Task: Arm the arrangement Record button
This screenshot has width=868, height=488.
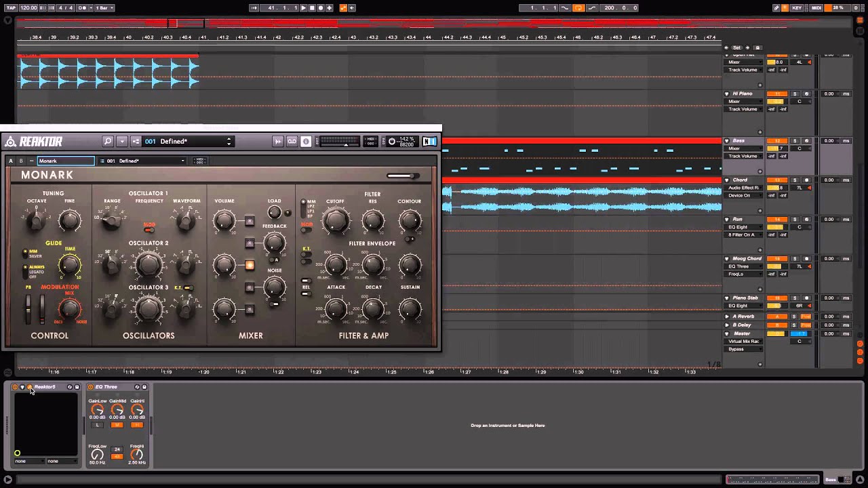Action: [321, 8]
